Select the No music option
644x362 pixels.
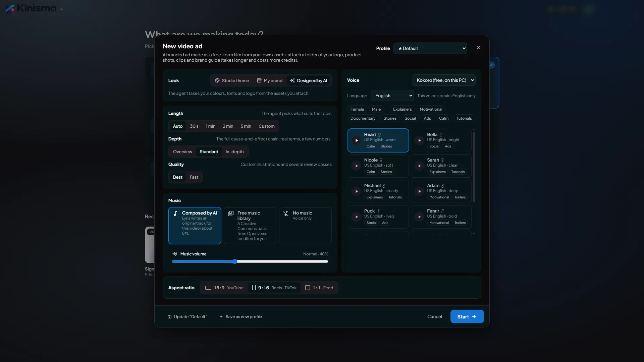point(305,226)
